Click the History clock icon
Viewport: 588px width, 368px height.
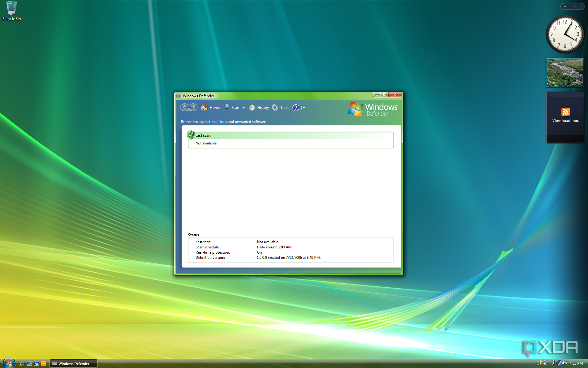(x=252, y=108)
